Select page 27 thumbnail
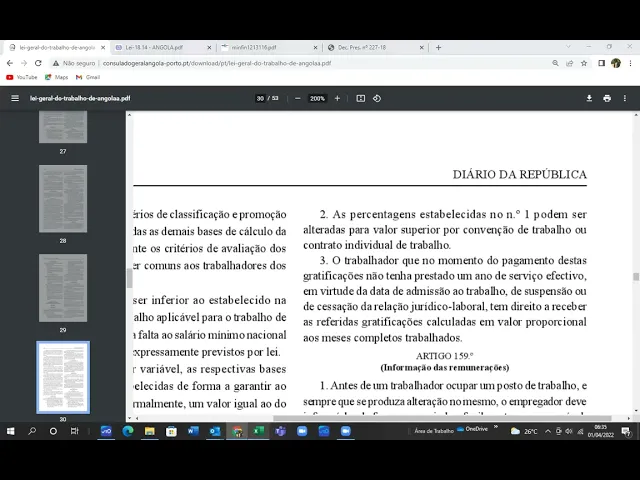The width and height of the screenshot is (640, 480). (x=63, y=127)
